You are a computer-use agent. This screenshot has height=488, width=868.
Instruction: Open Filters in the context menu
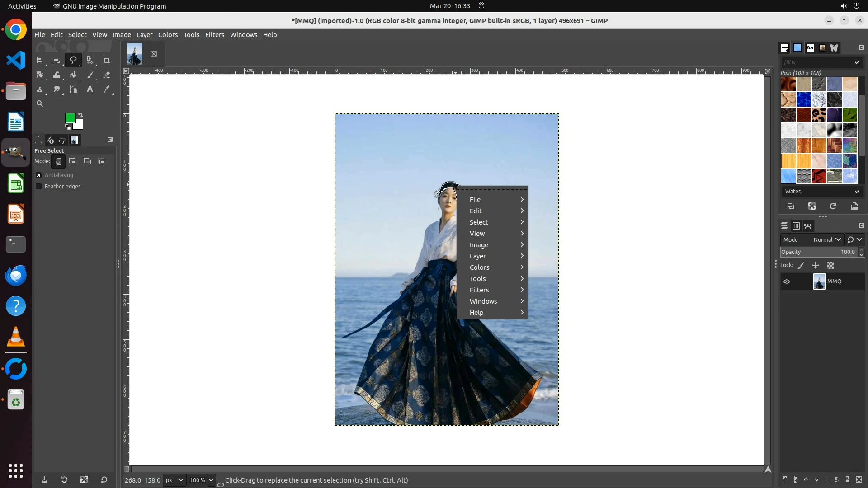click(x=479, y=290)
